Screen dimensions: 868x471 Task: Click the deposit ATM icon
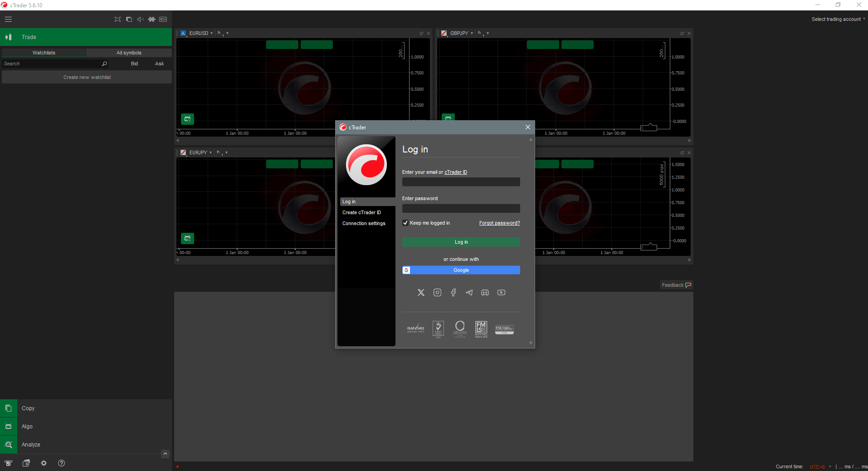(9, 463)
